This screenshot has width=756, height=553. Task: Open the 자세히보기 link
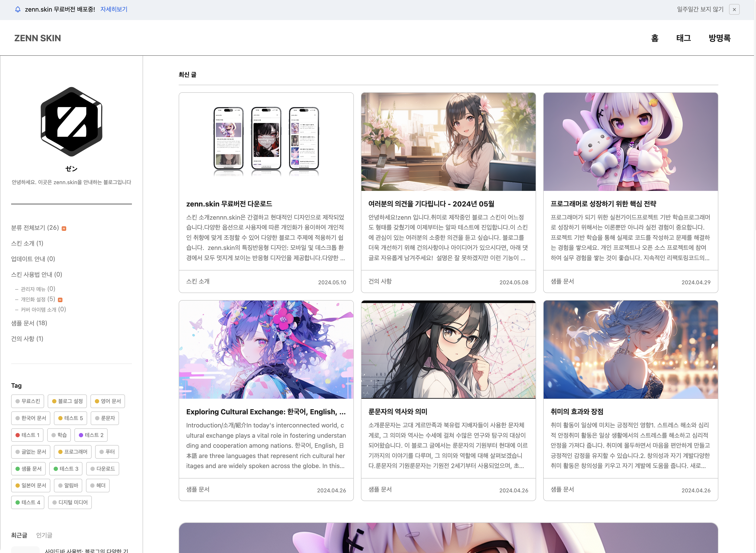click(114, 9)
